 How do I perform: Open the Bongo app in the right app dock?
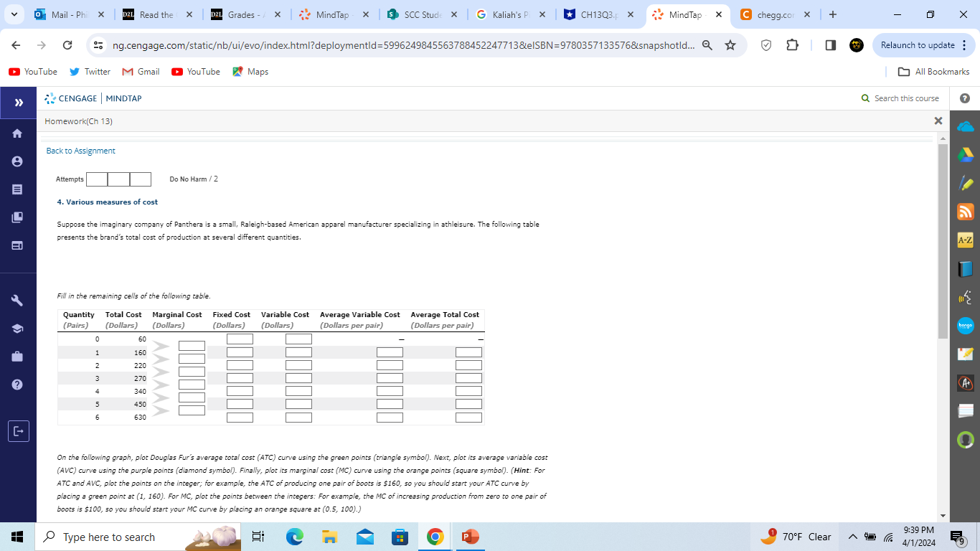click(x=964, y=325)
